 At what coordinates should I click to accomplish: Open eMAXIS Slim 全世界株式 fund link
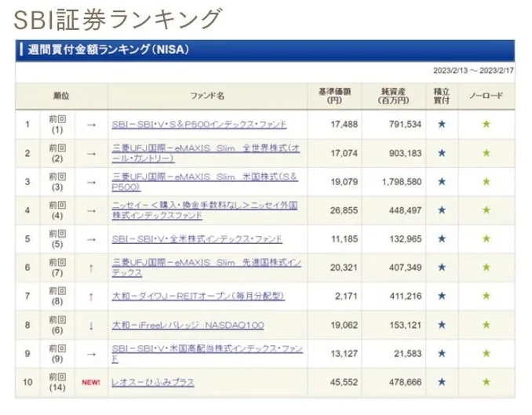[x=206, y=154]
